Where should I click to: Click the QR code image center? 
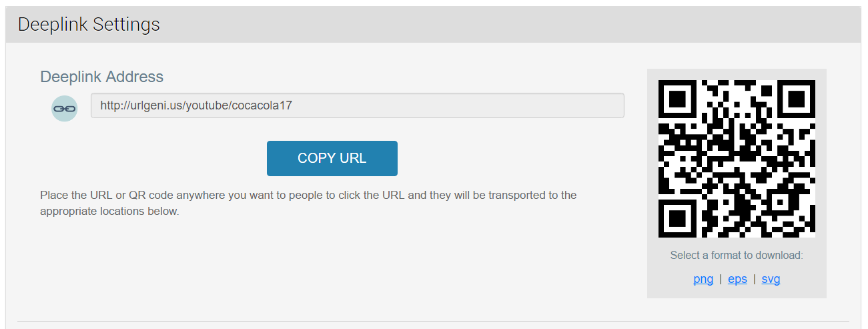point(737,159)
